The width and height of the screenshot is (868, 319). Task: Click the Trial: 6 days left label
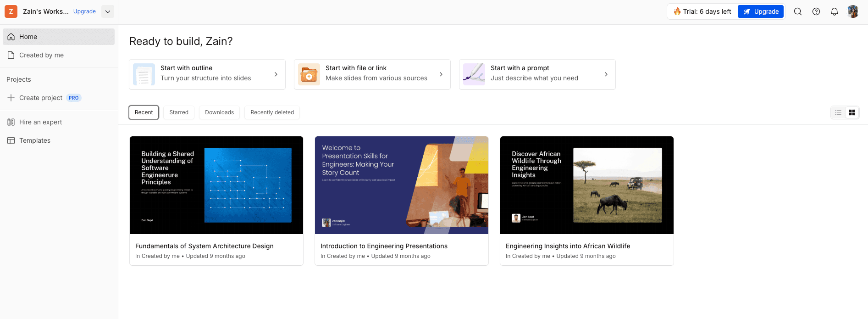707,11
